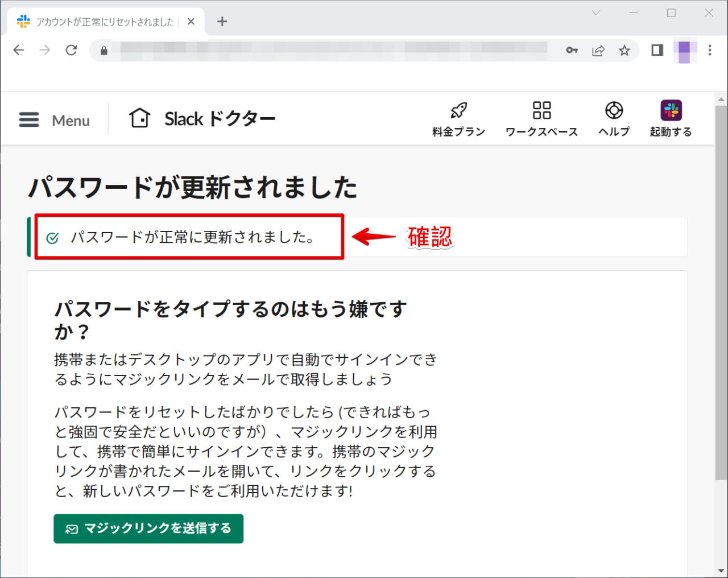The width and height of the screenshot is (728, 578).
Task: Bookmark this page with the star icon
Action: [624, 50]
